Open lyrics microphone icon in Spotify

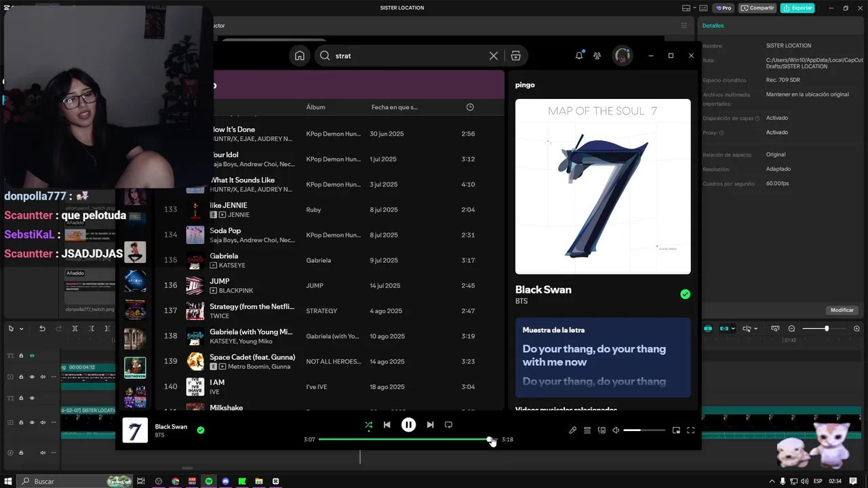573,430
